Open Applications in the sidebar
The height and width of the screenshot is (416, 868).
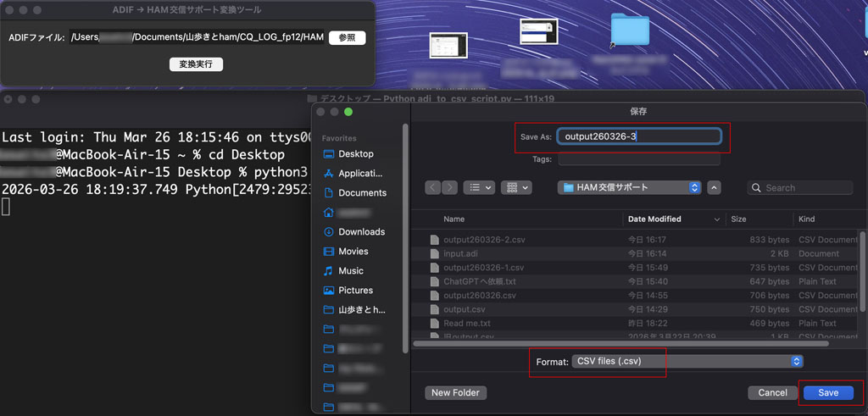coord(360,174)
